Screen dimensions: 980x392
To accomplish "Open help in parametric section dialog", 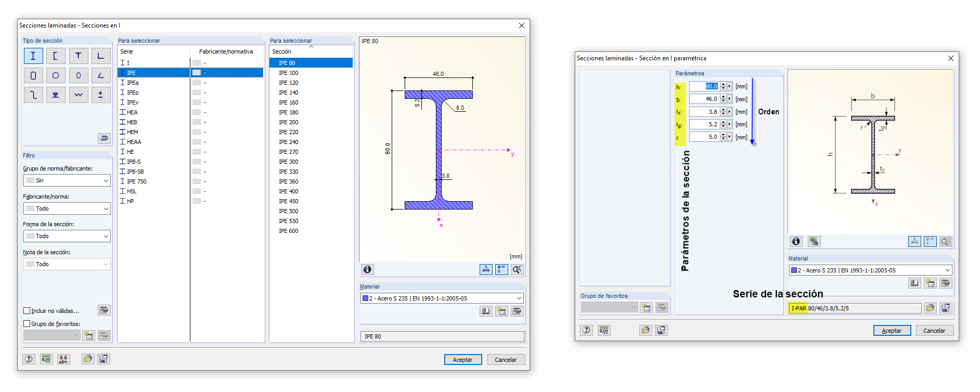I will click(587, 330).
